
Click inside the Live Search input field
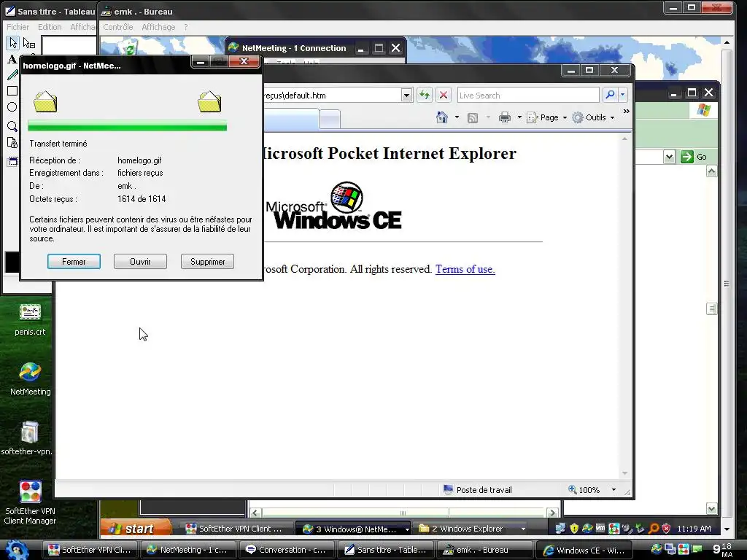pyautogui.click(x=528, y=96)
